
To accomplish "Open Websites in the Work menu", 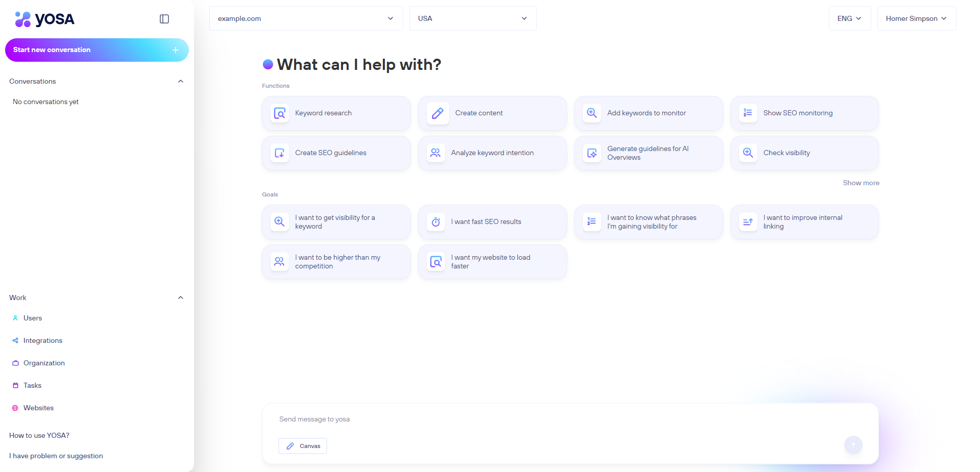I will point(38,408).
